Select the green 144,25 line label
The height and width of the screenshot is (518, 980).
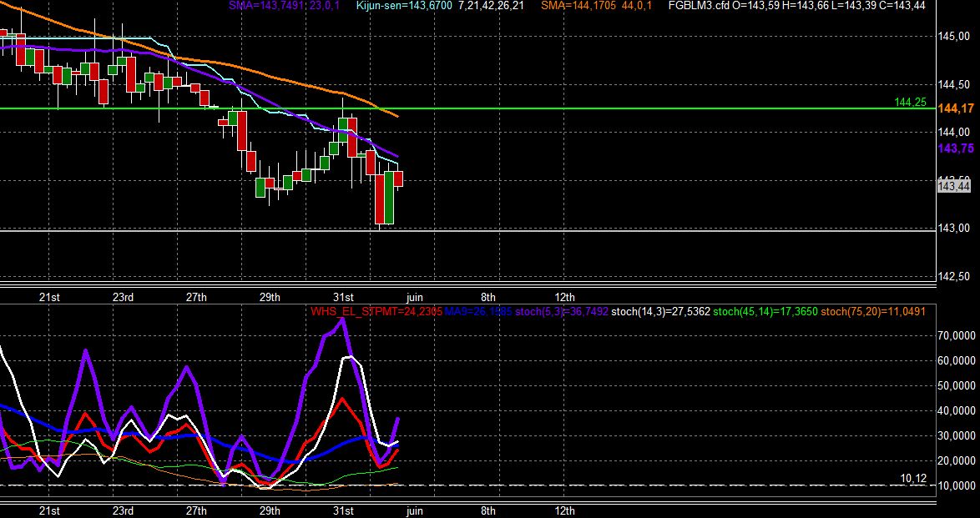point(911,103)
